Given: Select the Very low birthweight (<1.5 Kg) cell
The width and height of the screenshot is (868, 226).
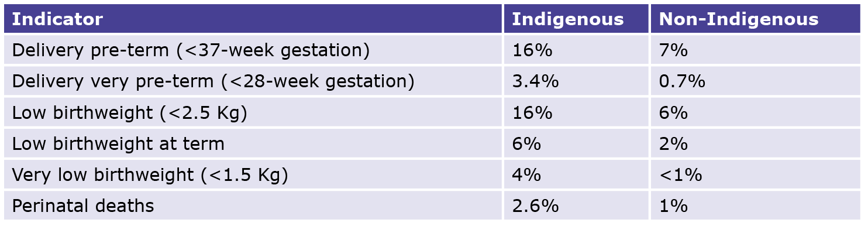Looking at the screenshot, I should 253,174.
